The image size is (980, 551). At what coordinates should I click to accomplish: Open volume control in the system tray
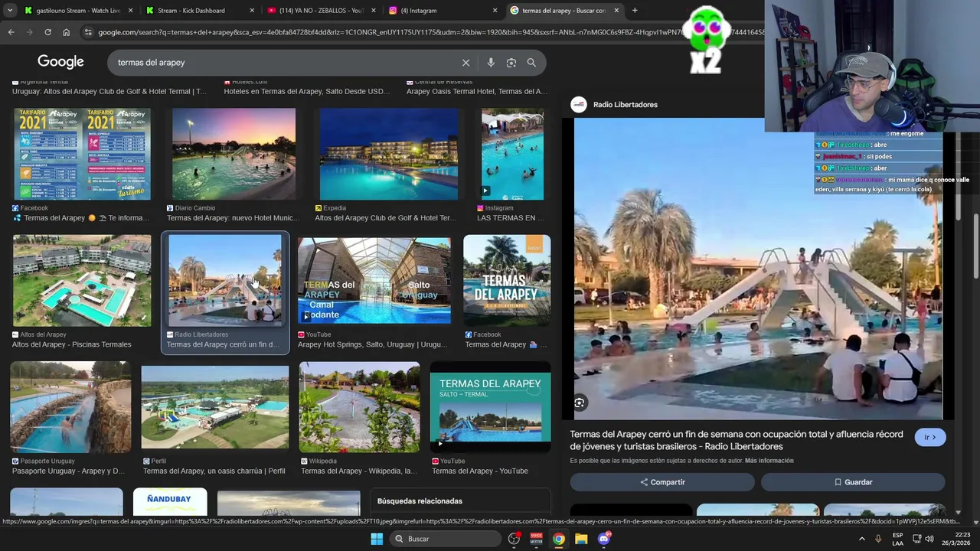click(930, 539)
